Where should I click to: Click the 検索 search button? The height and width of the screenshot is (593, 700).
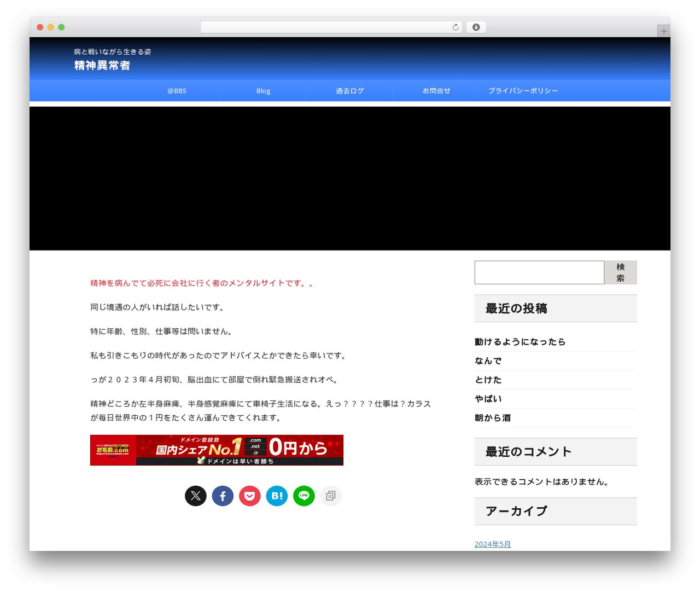[x=620, y=272]
